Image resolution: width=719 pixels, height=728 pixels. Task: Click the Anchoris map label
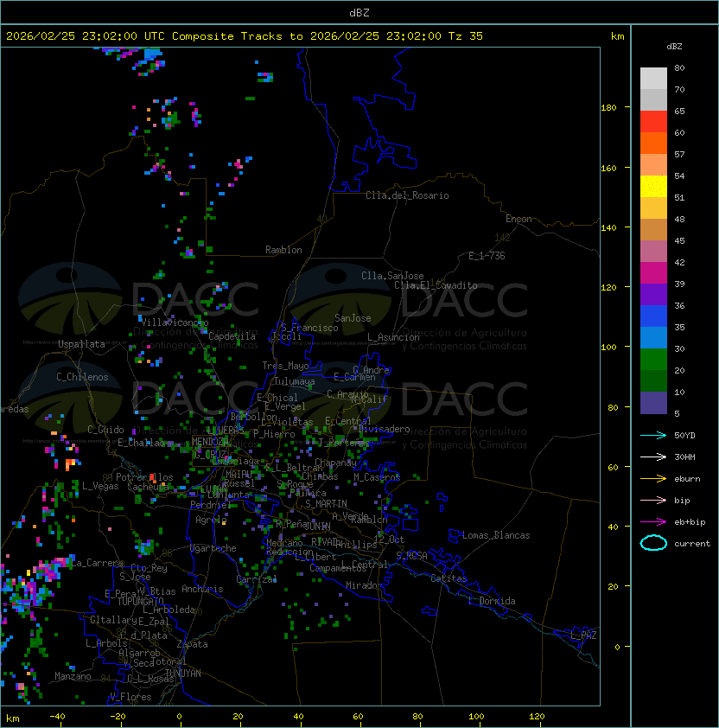[x=202, y=589]
